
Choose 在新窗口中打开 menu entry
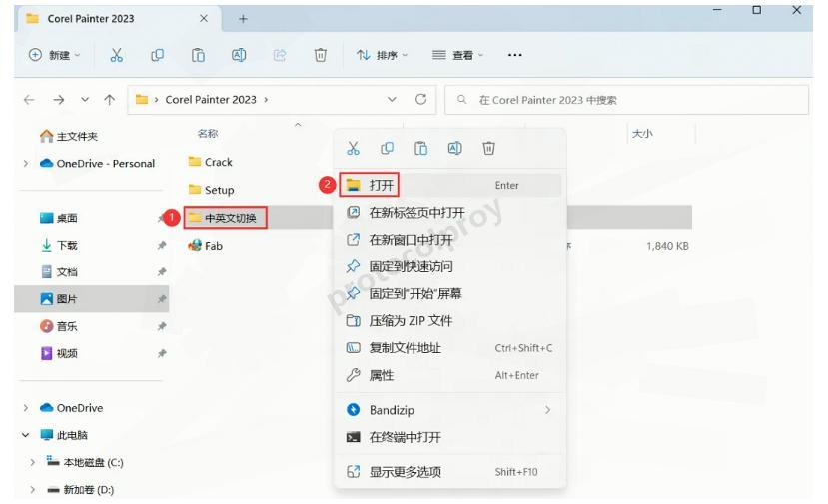[x=449, y=240]
